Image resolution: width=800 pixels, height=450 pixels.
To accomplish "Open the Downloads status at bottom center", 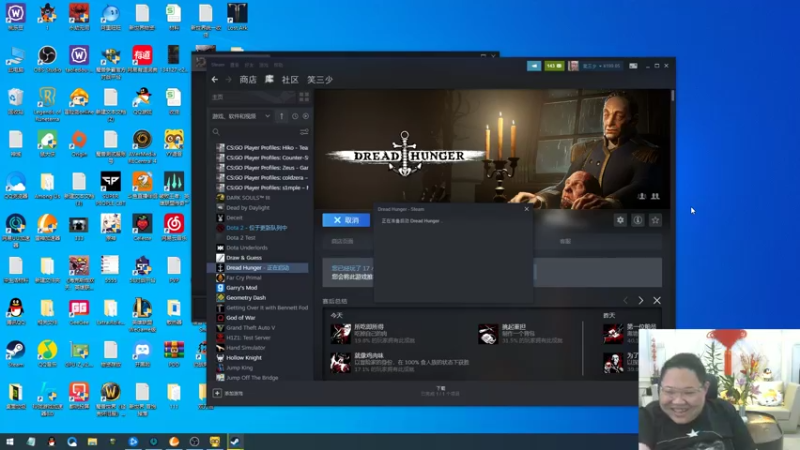I will (x=440, y=391).
